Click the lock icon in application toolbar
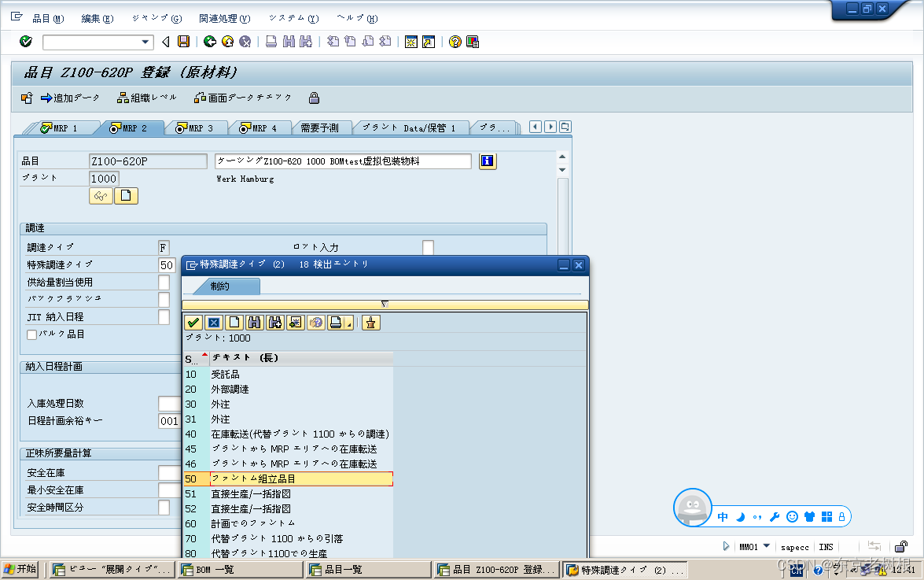924x580 pixels. 314,98
